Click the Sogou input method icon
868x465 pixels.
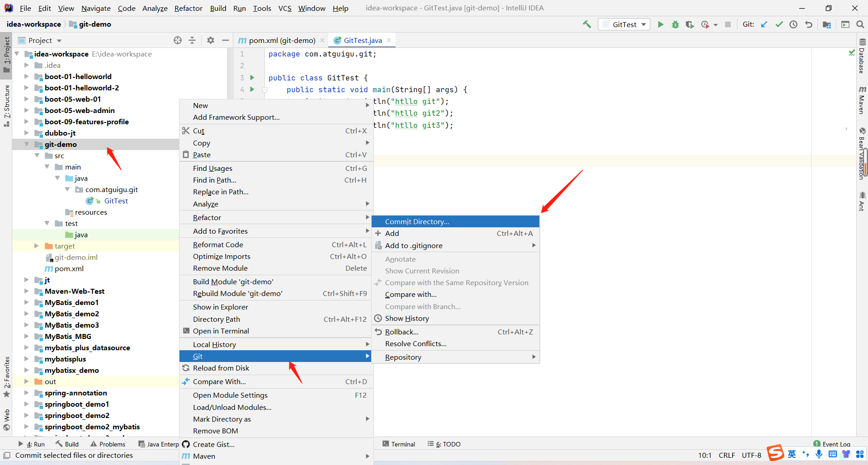776,452
